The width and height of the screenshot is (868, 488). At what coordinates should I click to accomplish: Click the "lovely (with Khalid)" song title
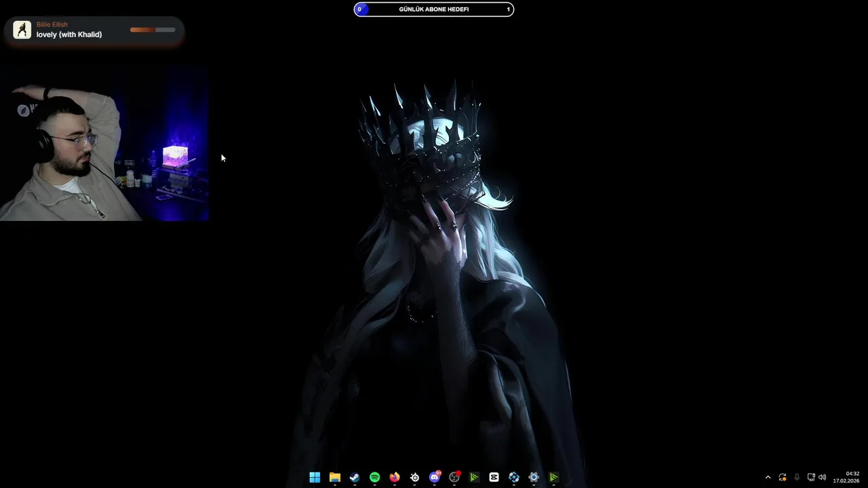[x=69, y=35]
